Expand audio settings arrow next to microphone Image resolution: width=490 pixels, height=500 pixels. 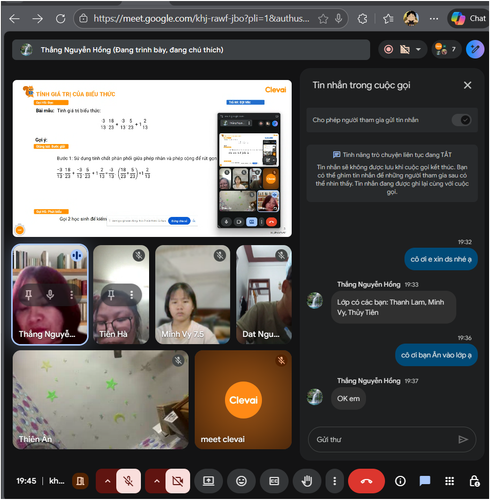tap(107, 481)
